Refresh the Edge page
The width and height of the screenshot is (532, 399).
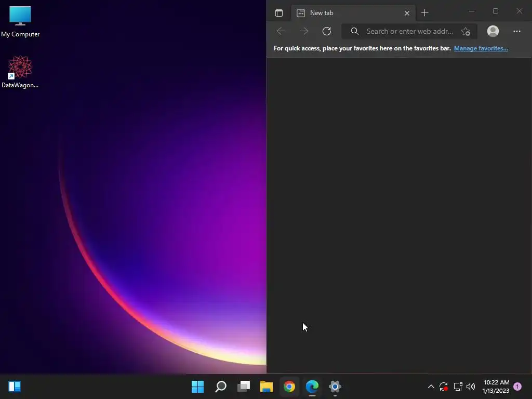coord(327,31)
